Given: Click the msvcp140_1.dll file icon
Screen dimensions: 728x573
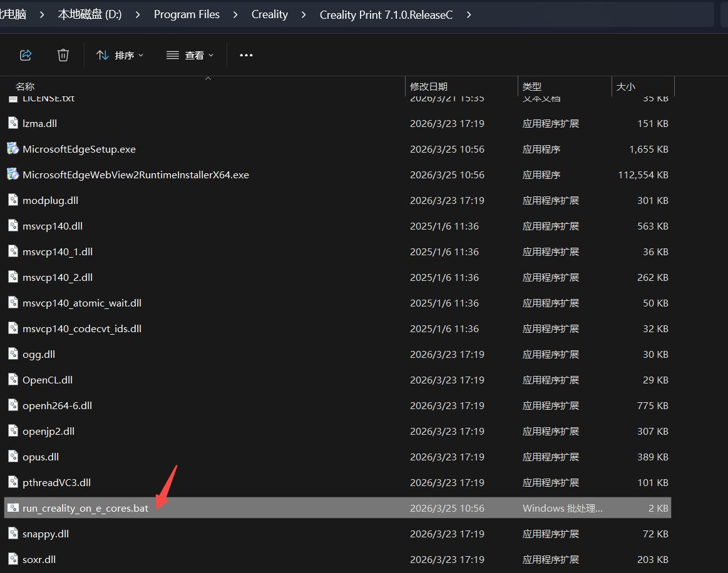Looking at the screenshot, I should 13,251.
